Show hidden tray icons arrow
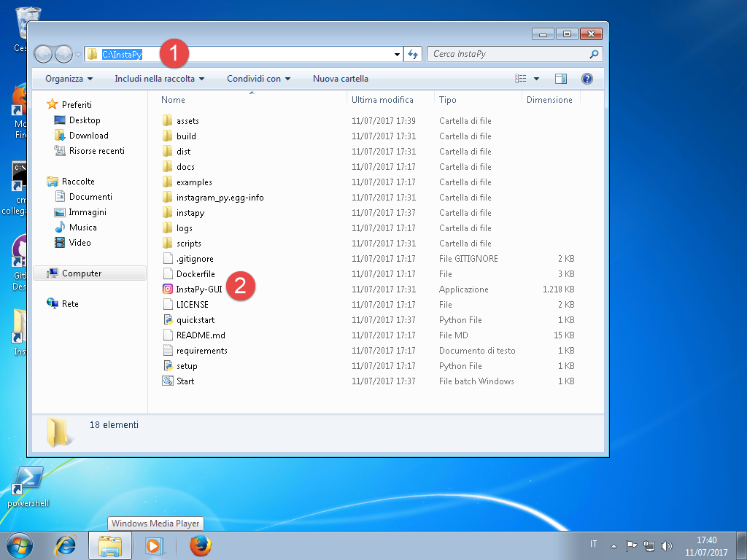This screenshot has width=747, height=560. (614, 546)
